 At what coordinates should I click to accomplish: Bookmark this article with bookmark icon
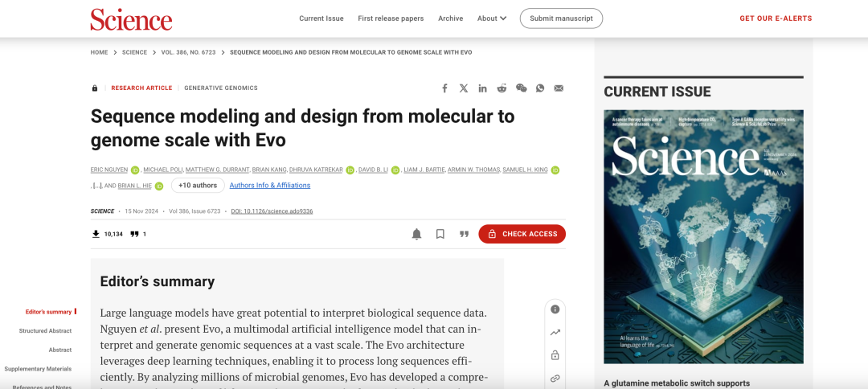[440, 234]
